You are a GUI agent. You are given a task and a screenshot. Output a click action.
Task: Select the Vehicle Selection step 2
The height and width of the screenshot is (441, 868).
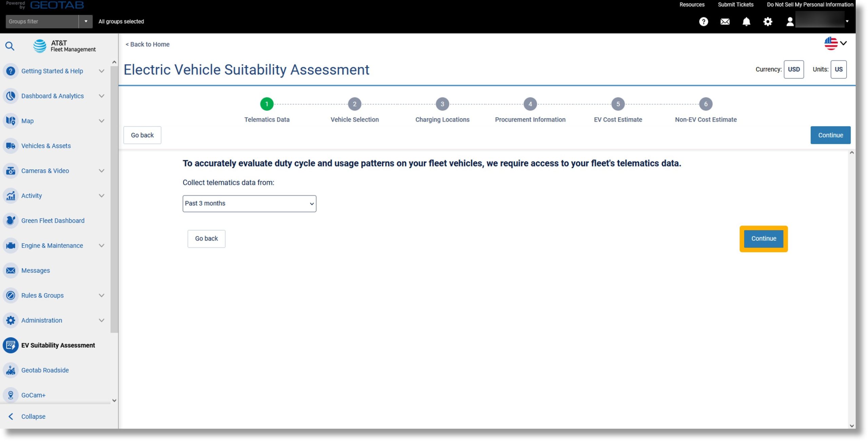coord(355,104)
